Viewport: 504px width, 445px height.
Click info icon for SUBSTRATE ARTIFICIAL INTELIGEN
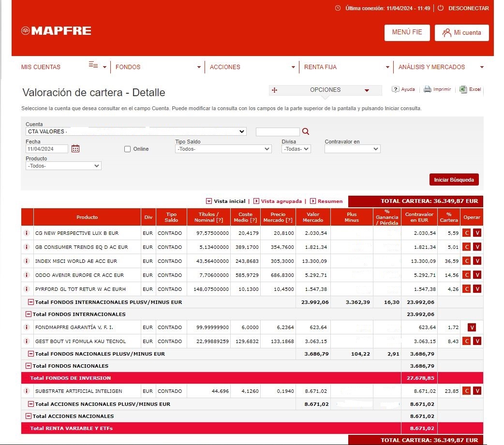pos(27,391)
